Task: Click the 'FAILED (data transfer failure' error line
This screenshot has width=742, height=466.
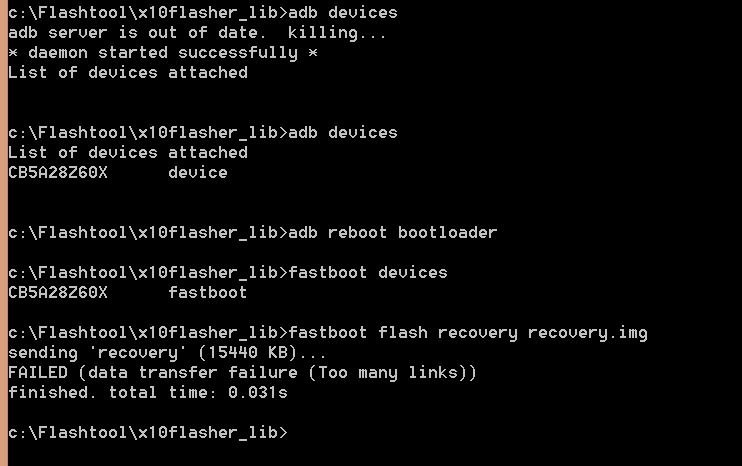Action: 242,373
